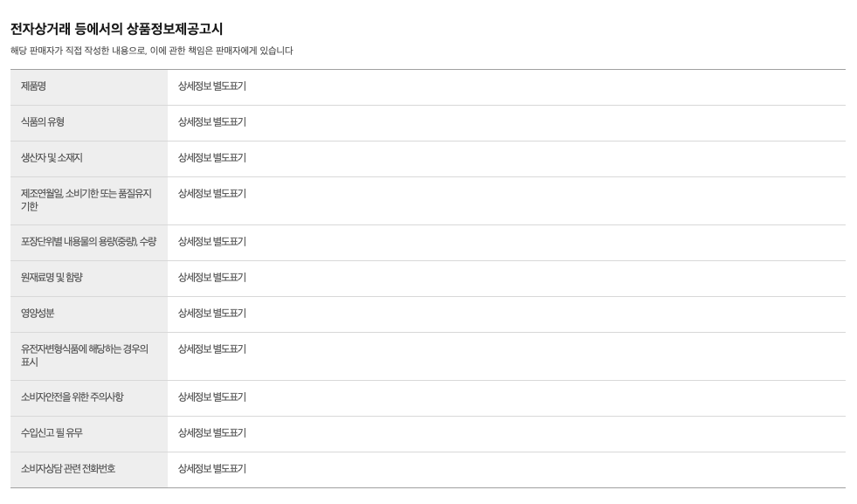Viewport: 857px width, 504px height.
Task: Click the value beside 생산자 및 소재지
Action: tap(212, 158)
